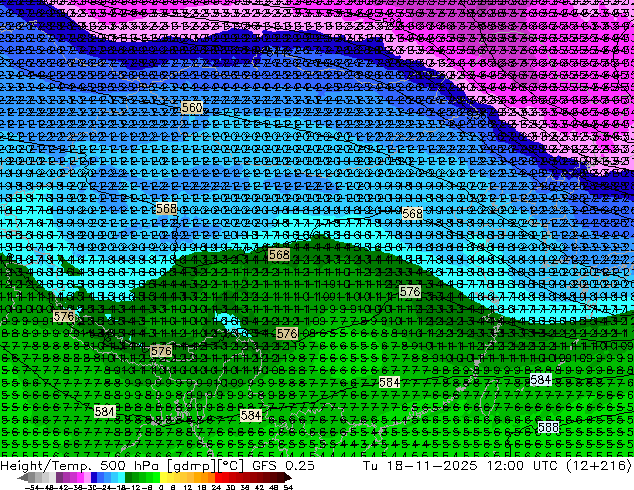Image resolution: width=634 pixels, height=490 pixels.
Task: Select the dark green legend swatch
Action: click(x=128, y=477)
